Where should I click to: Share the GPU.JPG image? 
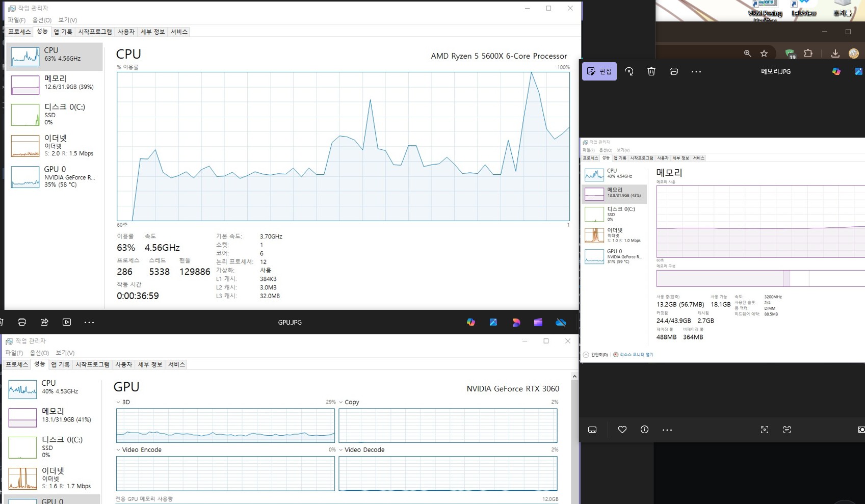[44, 322]
